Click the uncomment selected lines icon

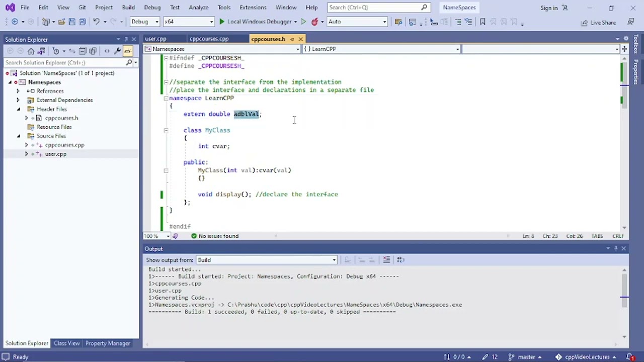468,22
